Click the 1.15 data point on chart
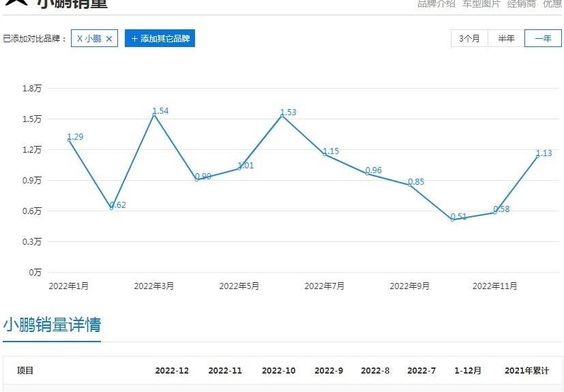 pos(325,154)
